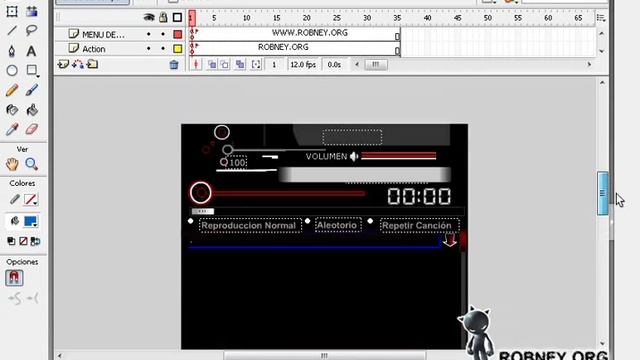Lock all layers via padlock header
The image size is (640, 360).
(163, 18)
